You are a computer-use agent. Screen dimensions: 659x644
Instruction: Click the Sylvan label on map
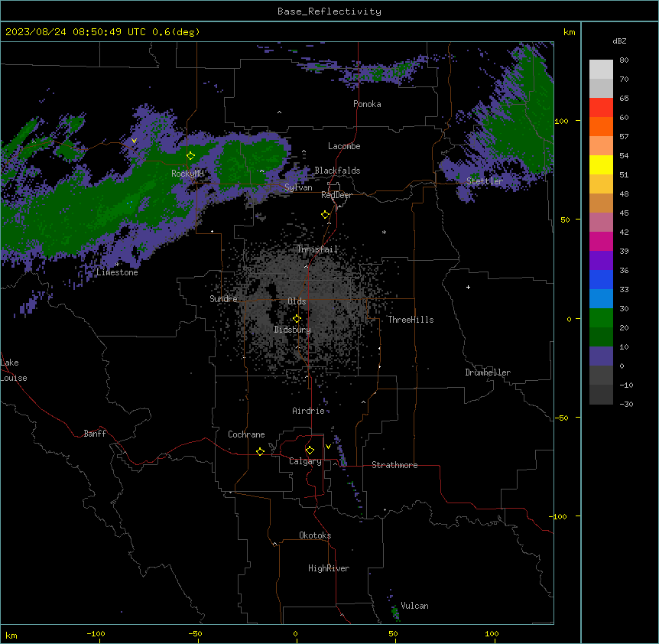pyautogui.click(x=298, y=187)
